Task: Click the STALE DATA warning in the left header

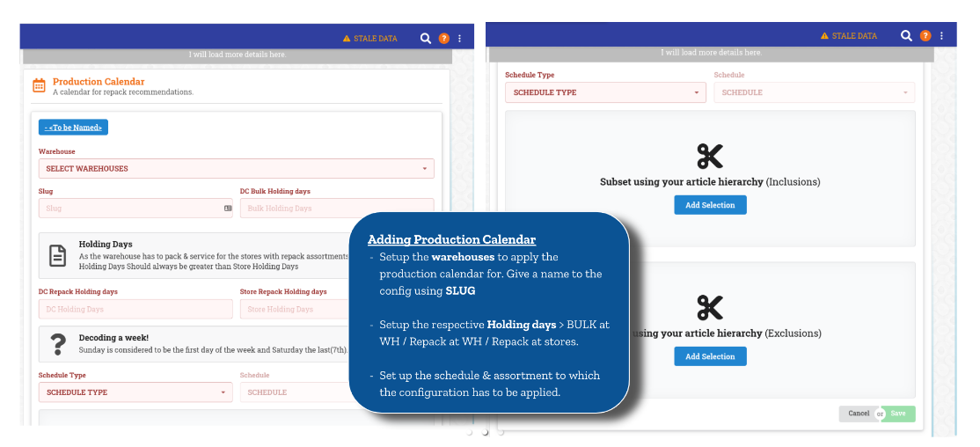Action: [369, 39]
